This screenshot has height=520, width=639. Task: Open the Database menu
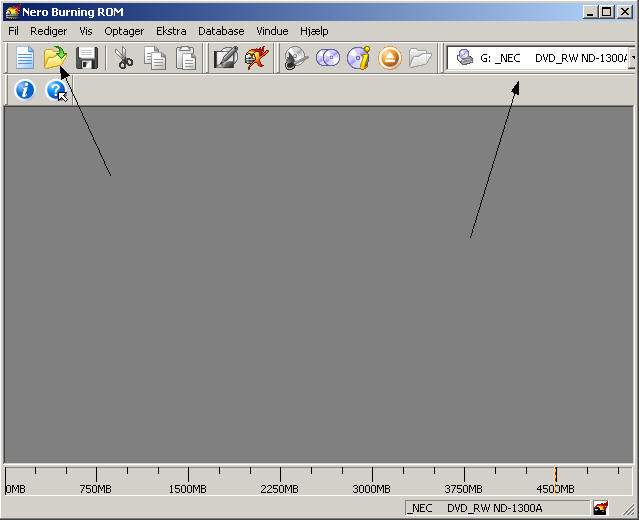(x=221, y=31)
